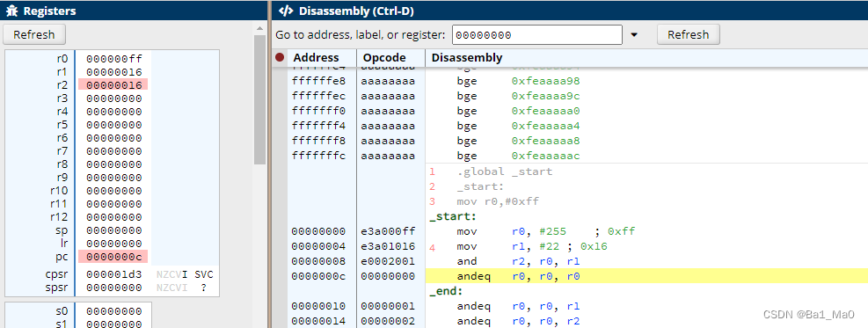Click branch target 0xfeaaaaa8
868x328 pixels.
point(546,141)
